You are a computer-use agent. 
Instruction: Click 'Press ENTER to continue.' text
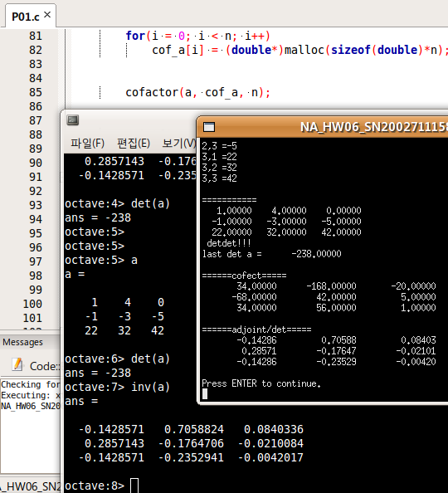click(261, 383)
